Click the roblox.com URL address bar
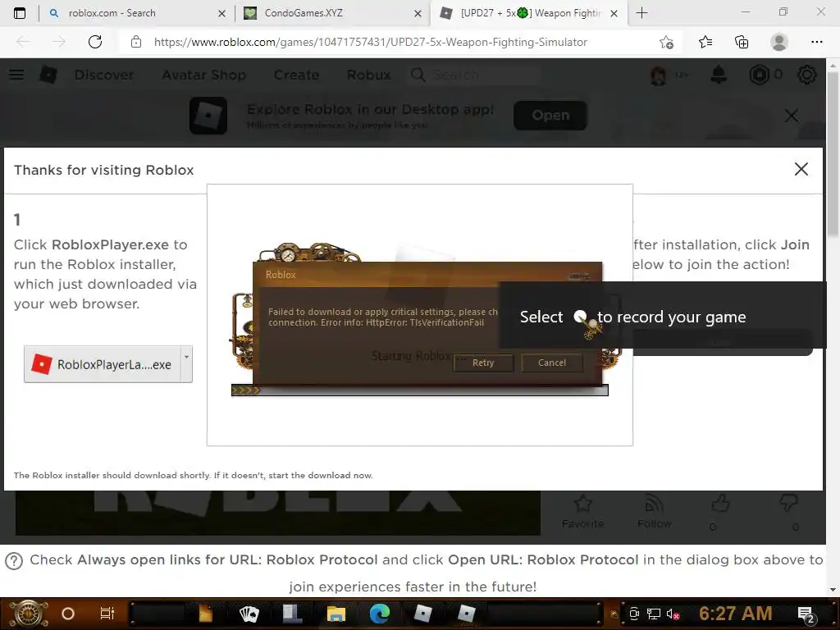Screen dimensions: 840x630 [371, 42]
